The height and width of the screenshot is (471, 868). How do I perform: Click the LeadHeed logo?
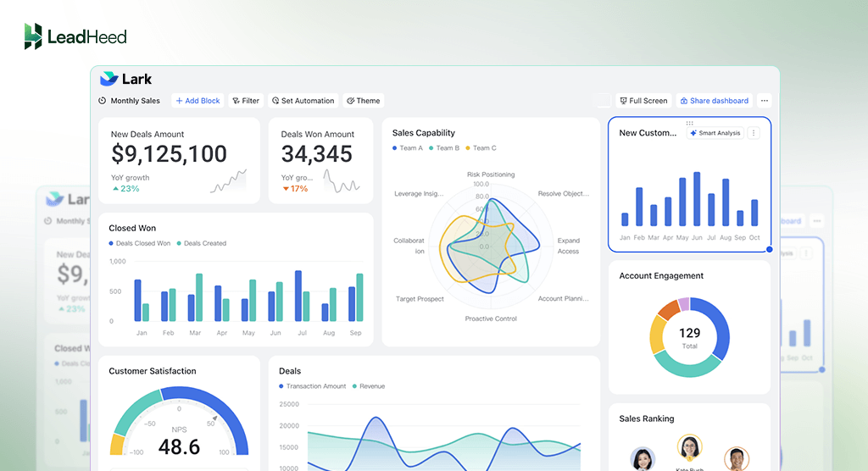[75, 36]
